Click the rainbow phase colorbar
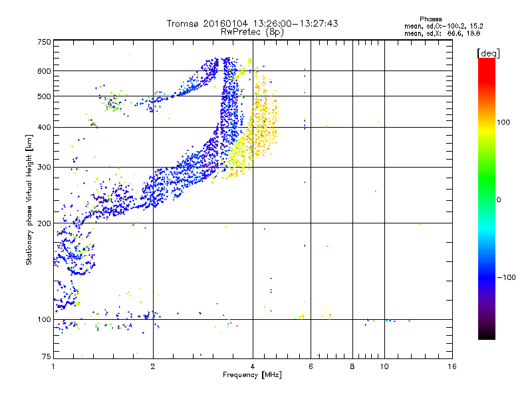 tap(487, 198)
